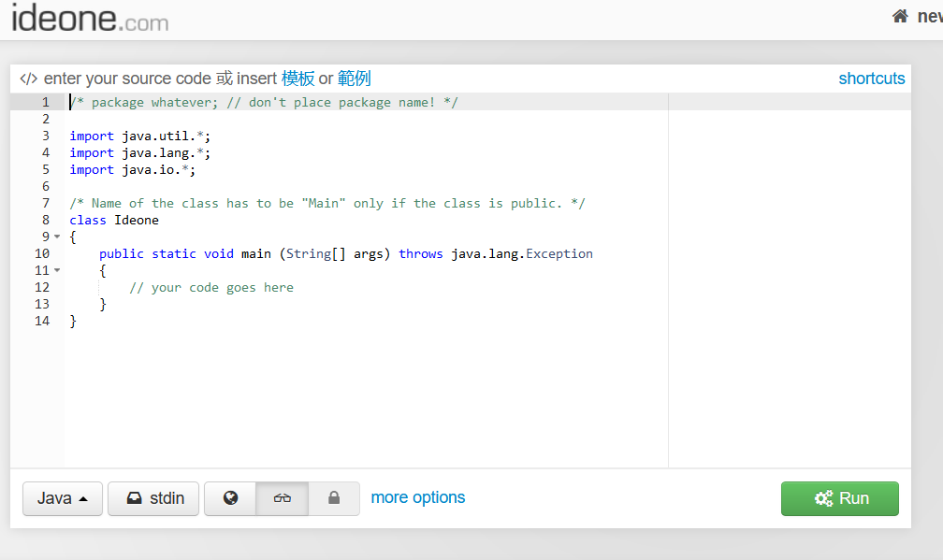The image size is (943, 560).
Task: Click the more options link
Action: 418,497
